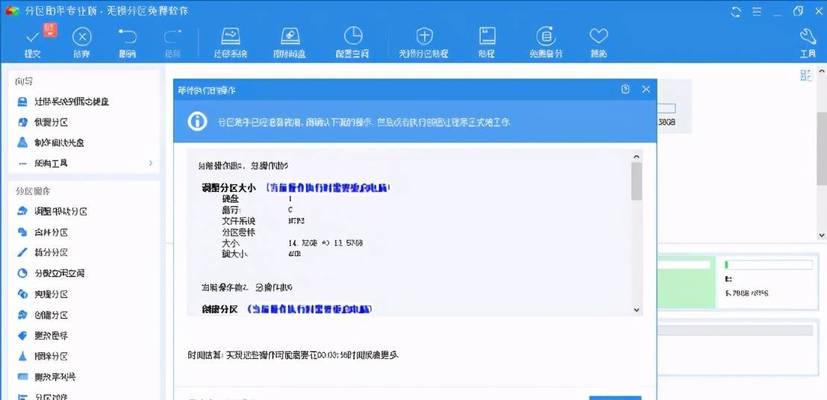The width and height of the screenshot is (827, 400).
Task: Click the operations list scroll-down arrow
Action: point(637,310)
